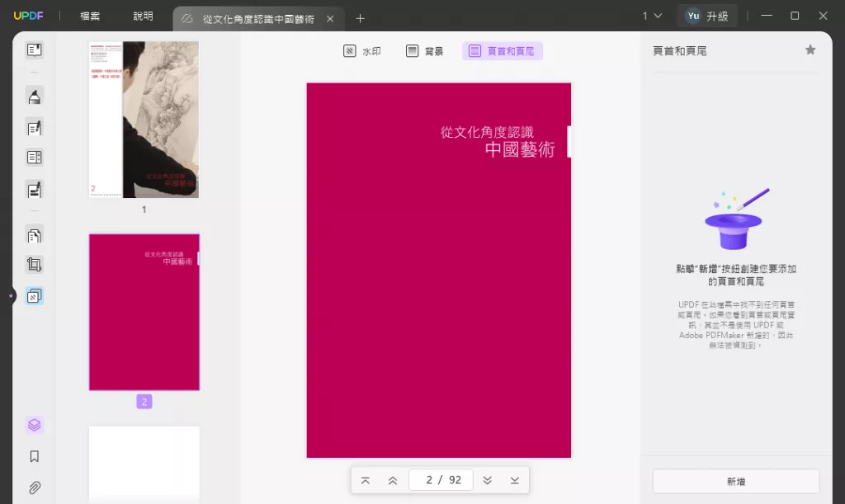
Task: Close the 從文化角度認識中國藝術 document tab
Action: point(330,19)
